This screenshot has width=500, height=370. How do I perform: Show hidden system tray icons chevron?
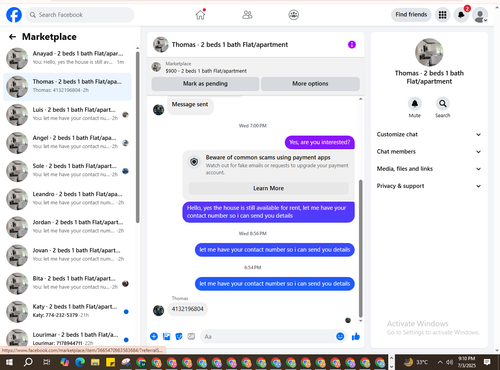440,362
